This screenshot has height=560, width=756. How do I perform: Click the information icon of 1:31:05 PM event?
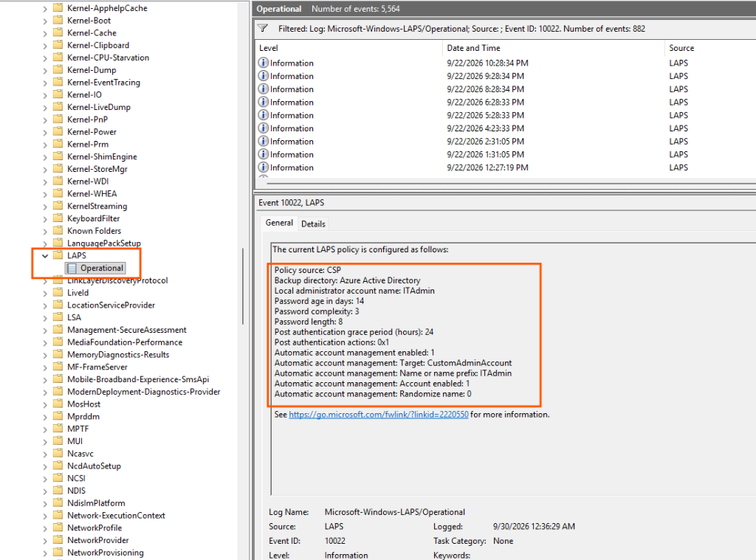[264, 153]
